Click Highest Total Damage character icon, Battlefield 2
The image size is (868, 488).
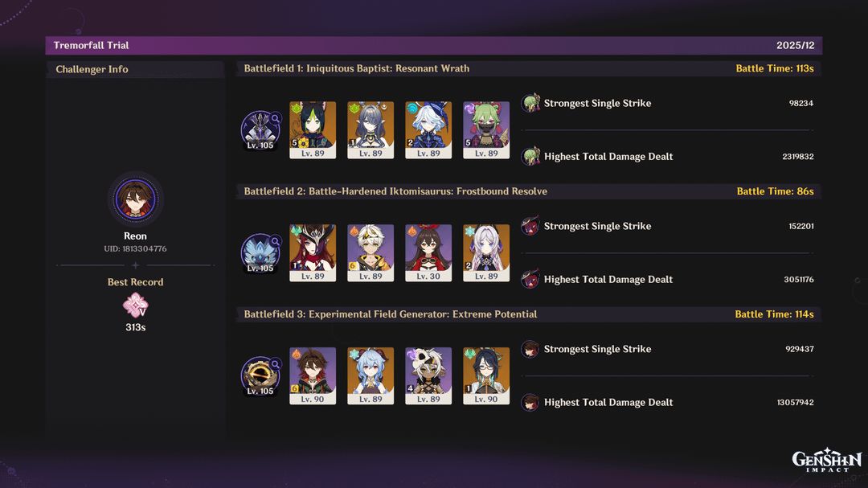coord(530,279)
